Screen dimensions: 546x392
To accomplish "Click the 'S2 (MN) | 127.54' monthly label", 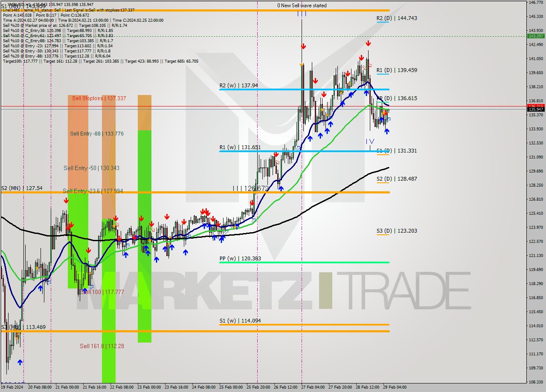I will [x=22, y=188].
